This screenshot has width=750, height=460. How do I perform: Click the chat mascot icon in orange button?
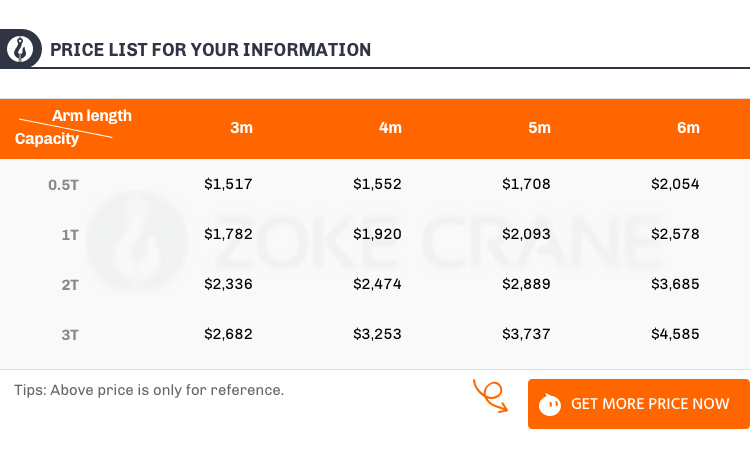point(550,405)
